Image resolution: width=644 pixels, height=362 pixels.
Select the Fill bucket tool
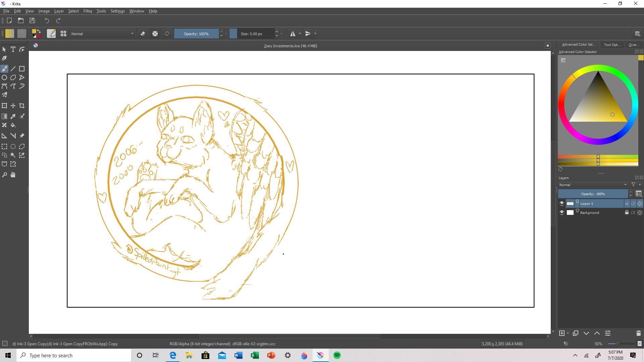click(13, 125)
